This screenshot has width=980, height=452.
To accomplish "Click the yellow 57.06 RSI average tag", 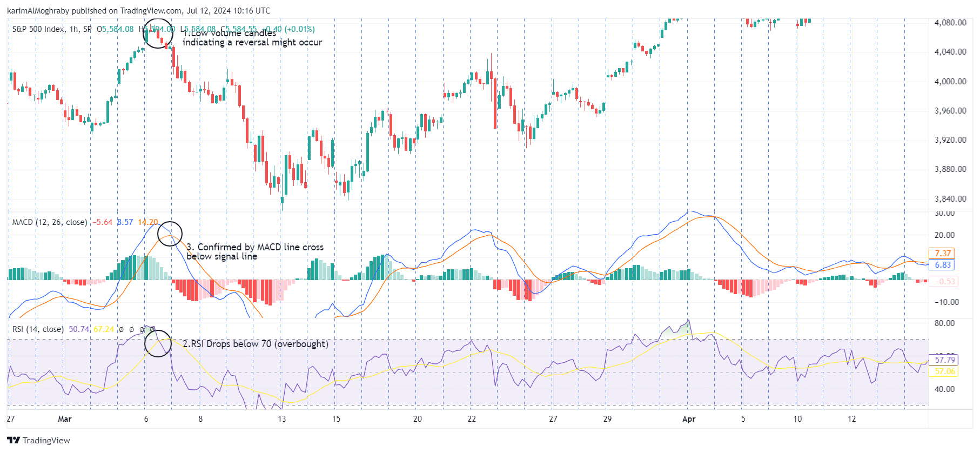I will (x=944, y=371).
